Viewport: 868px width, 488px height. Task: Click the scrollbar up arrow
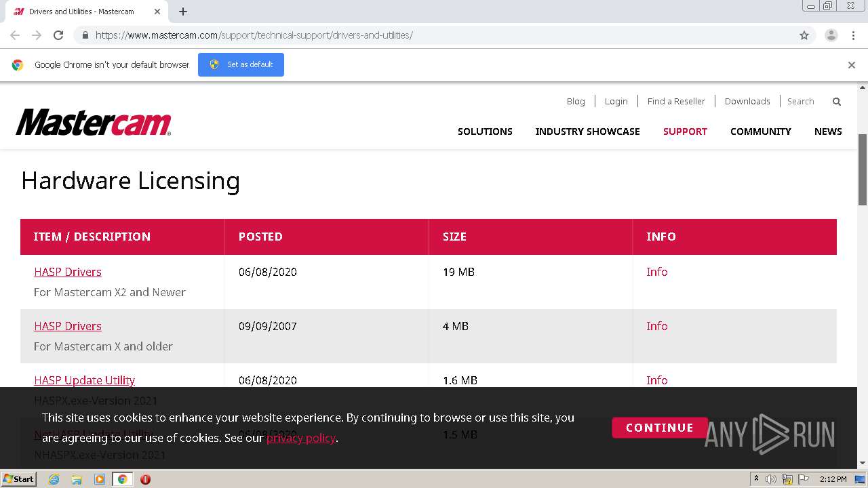click(863, 87)
